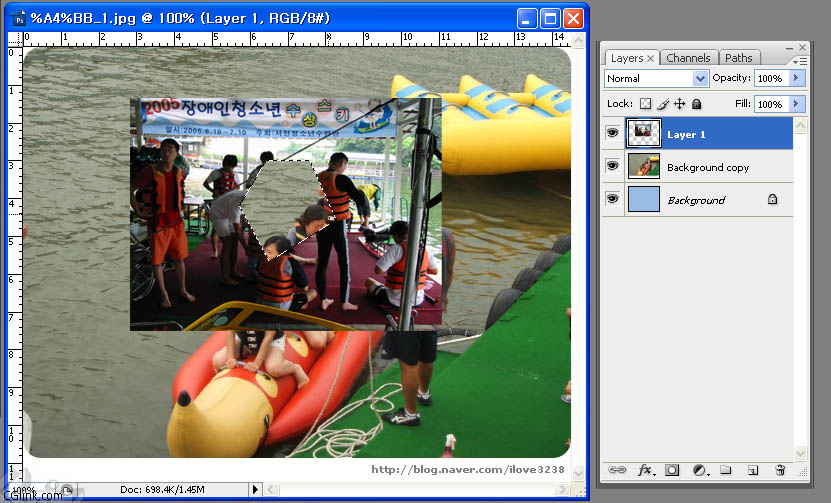Create a new layer
This screenshot has width=831, height=503.
click(x=753, y=470)
